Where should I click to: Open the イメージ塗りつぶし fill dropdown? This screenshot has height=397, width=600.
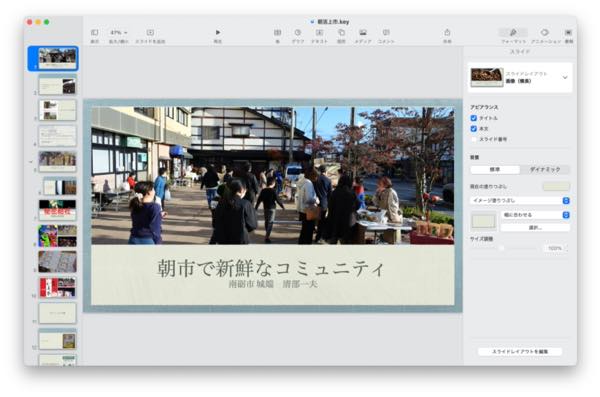[520, 201]
